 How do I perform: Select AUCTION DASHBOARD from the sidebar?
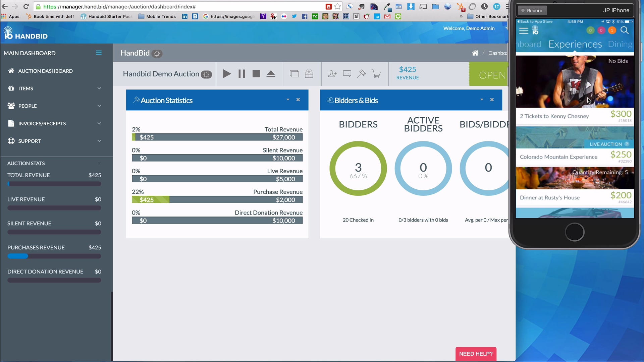pos(46,71)
